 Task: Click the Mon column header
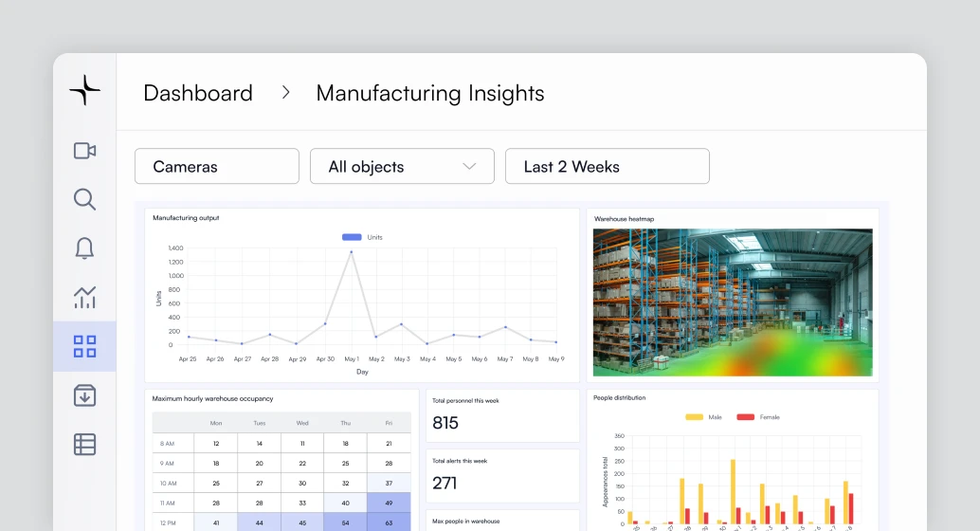click(216, 424)
